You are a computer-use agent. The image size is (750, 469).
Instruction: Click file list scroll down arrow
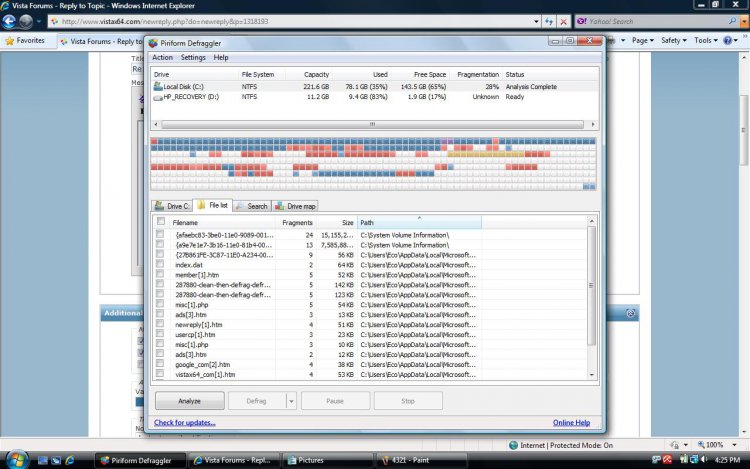click(x=592, y=375)
